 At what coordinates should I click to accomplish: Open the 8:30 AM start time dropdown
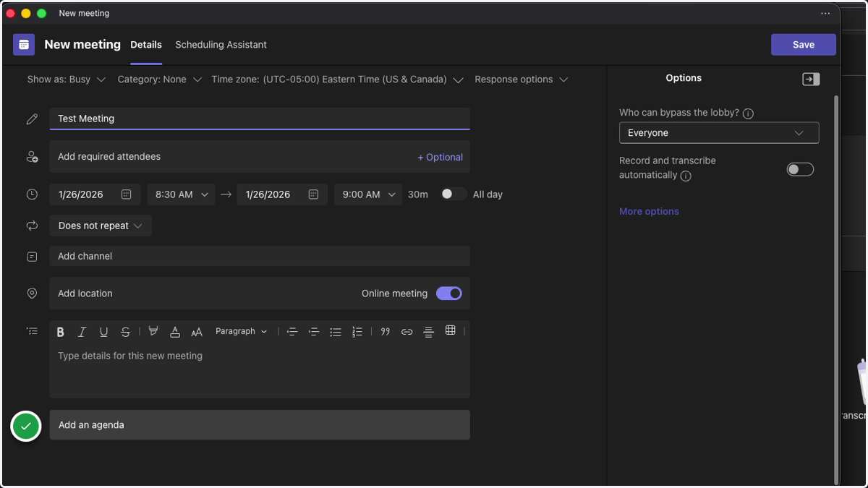[182, 194]
